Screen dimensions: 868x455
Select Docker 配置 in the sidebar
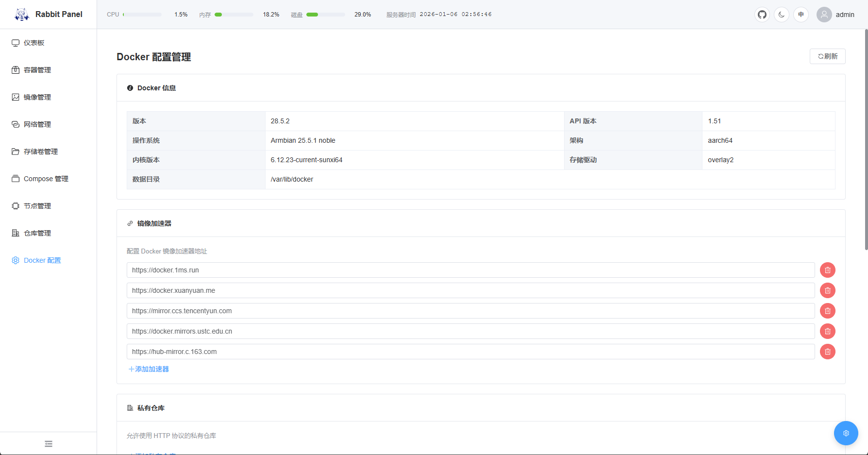[49, 260]
